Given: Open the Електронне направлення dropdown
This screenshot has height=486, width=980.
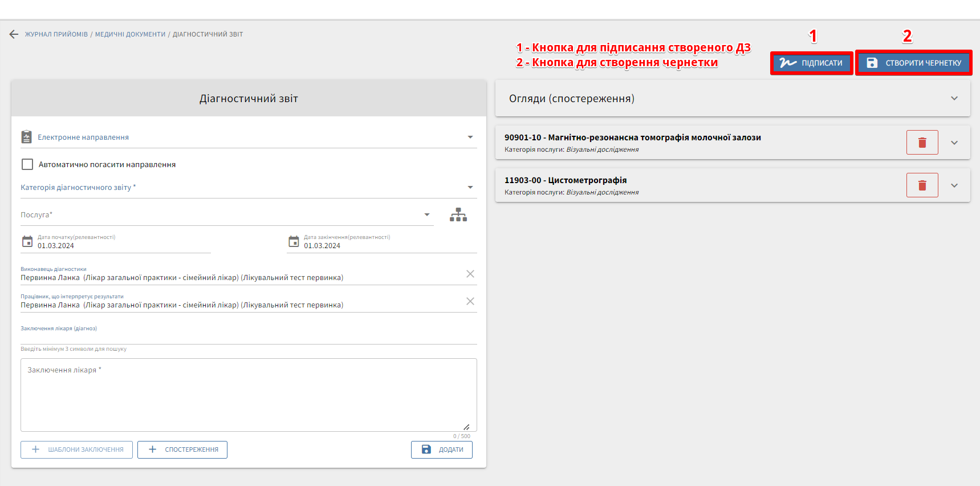Looking at the screenshot, I should coord(470,137).
